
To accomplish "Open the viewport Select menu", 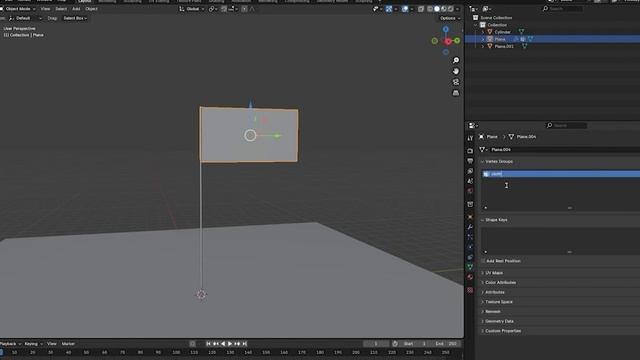I will coord(61,9).
